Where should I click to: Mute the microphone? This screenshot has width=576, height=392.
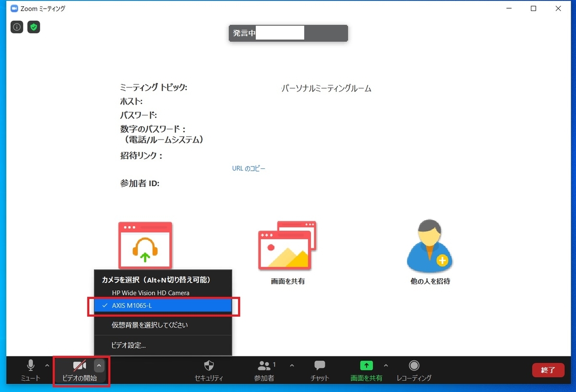click(x=31, y=370)
